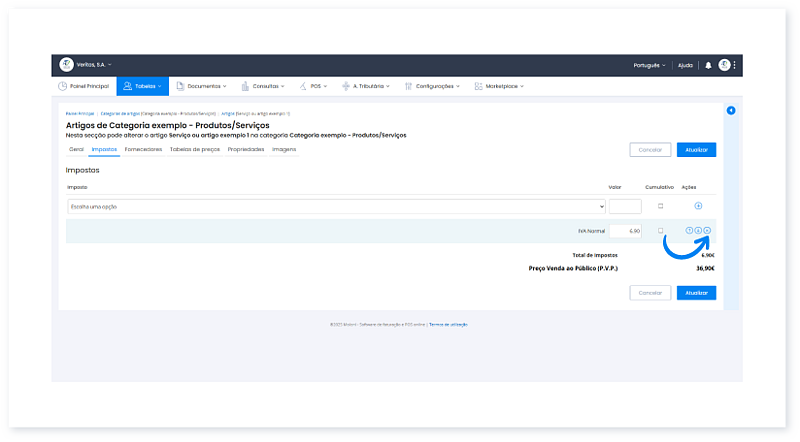Open the user avatar menu
Viewport: 800px width, 442px height.
point(724,65)
